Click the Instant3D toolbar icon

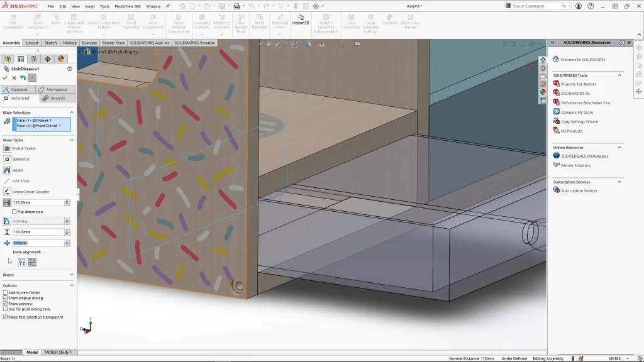(x=301, y=19)
